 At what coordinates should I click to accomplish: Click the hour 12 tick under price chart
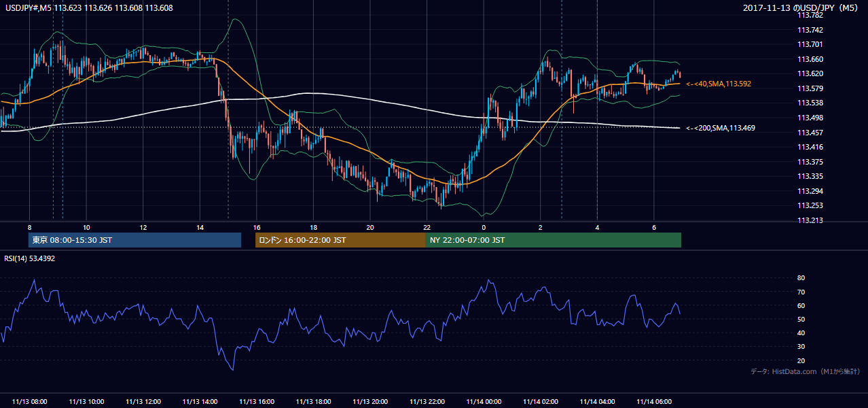pos(143,227)
